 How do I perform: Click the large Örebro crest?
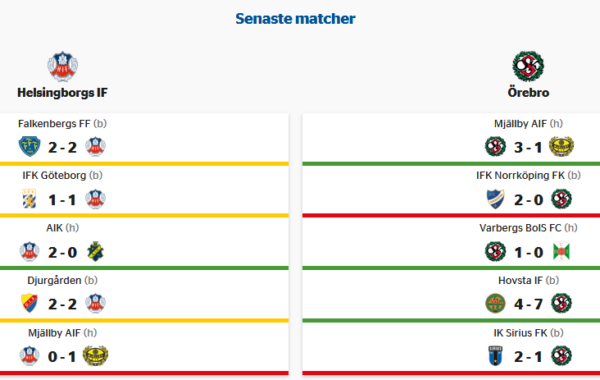tap(528, 66)
